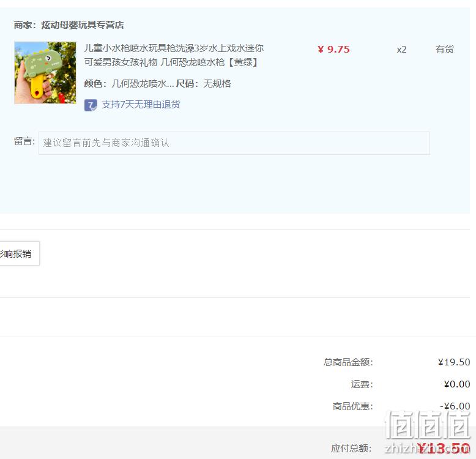
Task: Select the 颜色: 几何恐龙喷水... 尺码: 无规格 attribute line
Action: pos(157,83)
